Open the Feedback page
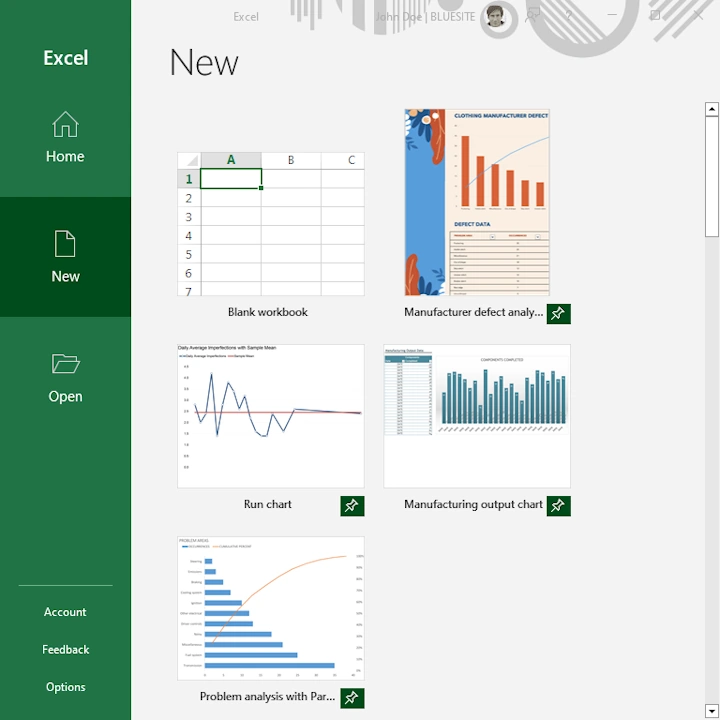This screenshot has height=720, width=720. 65,649
